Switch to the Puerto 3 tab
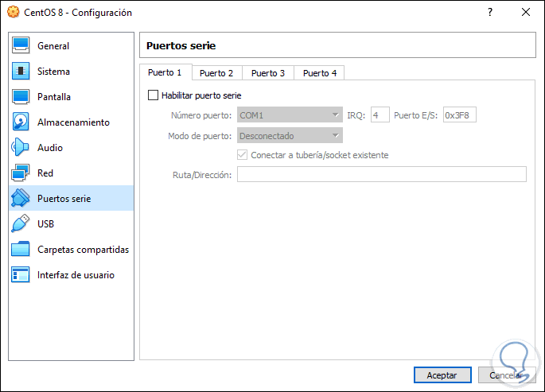The image size is (545, 392). click(268, 73)
